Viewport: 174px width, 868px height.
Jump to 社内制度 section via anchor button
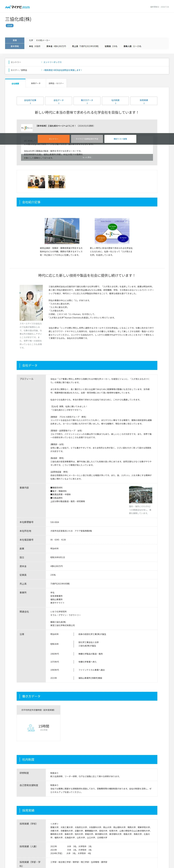pos(116,101)
